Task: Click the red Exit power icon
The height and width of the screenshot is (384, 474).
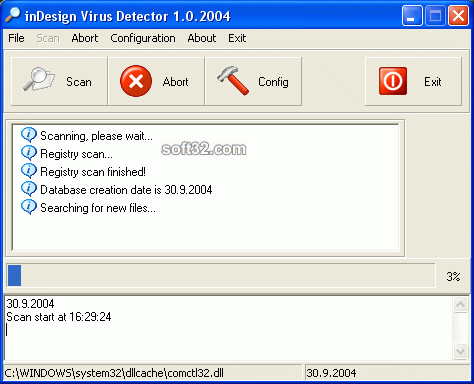Action: (x=393, y=81)
